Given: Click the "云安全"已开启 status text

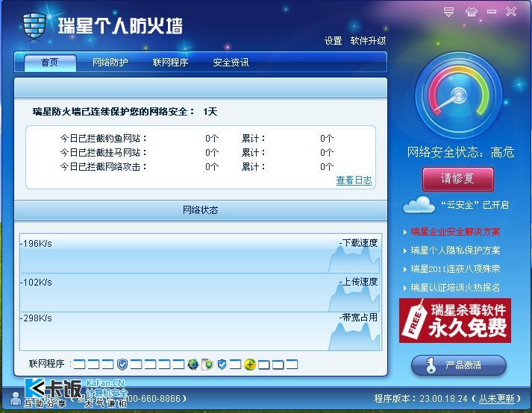Looking at the screenshot, I should pyautogui.click(x=475, y=205).
